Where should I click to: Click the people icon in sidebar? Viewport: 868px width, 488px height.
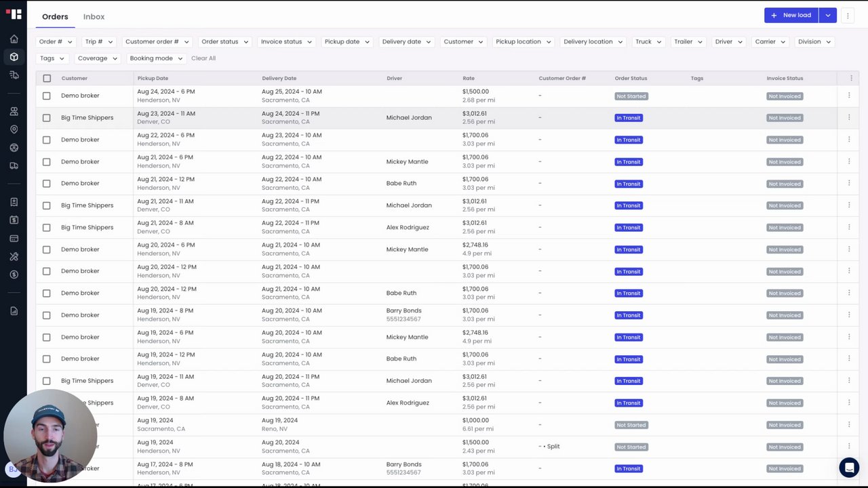point(14,111)
